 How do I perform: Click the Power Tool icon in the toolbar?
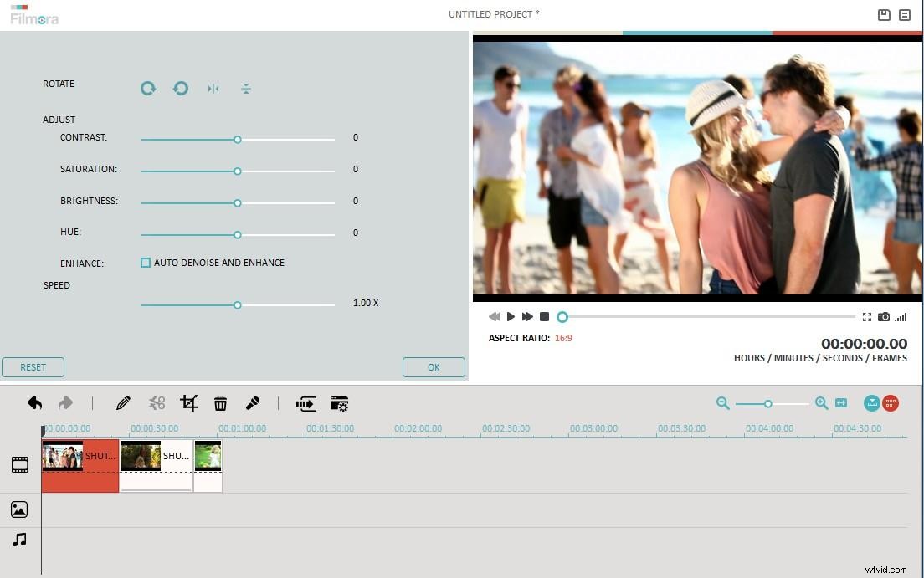[338, 403]
